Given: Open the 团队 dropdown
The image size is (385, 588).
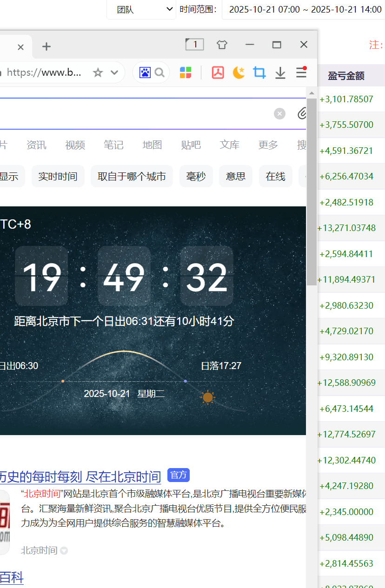Looking at the screenshot, I should pos(141,9).
